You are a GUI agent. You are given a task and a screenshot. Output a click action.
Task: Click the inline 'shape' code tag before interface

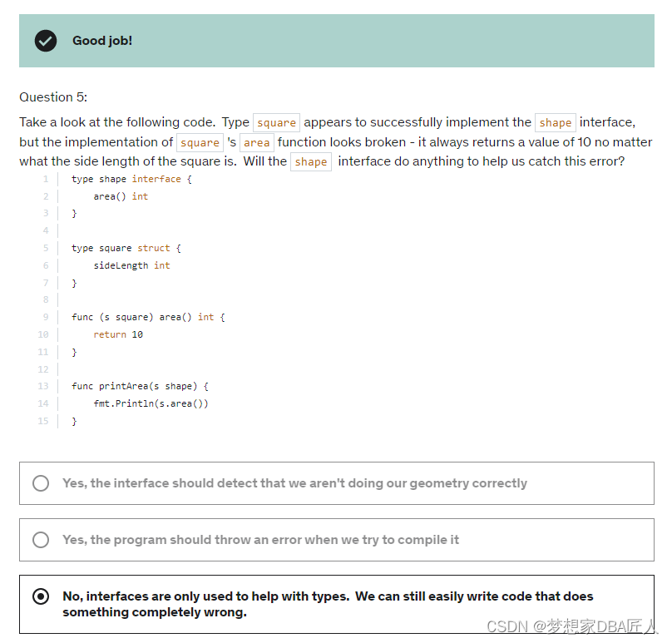555,122
